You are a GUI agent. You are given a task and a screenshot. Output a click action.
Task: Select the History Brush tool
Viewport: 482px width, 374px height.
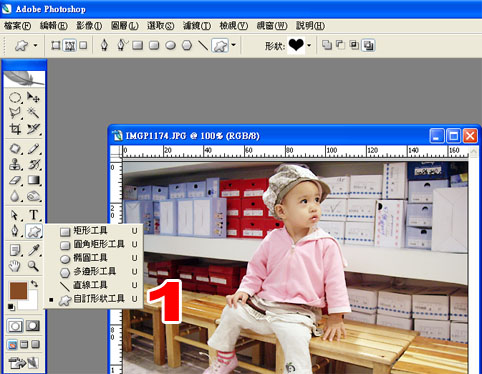tap(33, 164)
